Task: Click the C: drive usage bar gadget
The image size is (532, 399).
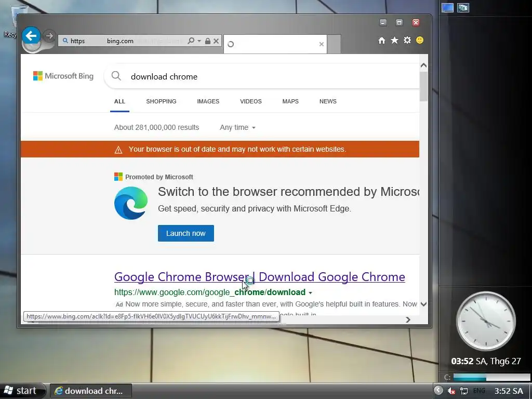Action: click(491, 377)
